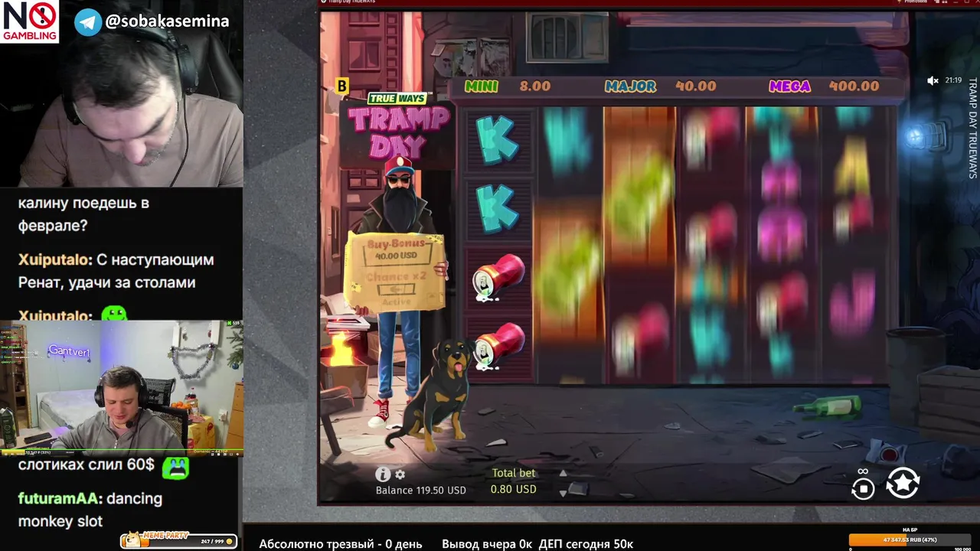Click the green emote in chat
Viewport: 980px width, 551px height.
click(x=175, y=466)
